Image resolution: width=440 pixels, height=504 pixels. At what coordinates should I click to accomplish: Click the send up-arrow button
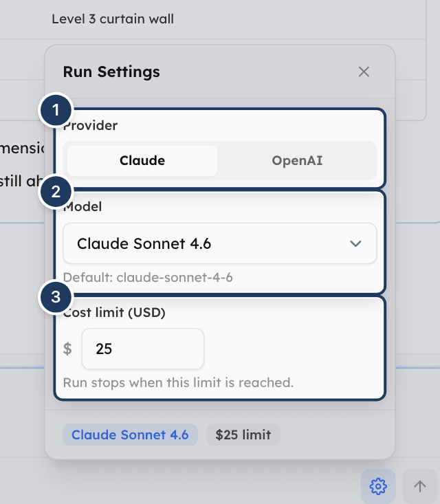click(419, 486)
